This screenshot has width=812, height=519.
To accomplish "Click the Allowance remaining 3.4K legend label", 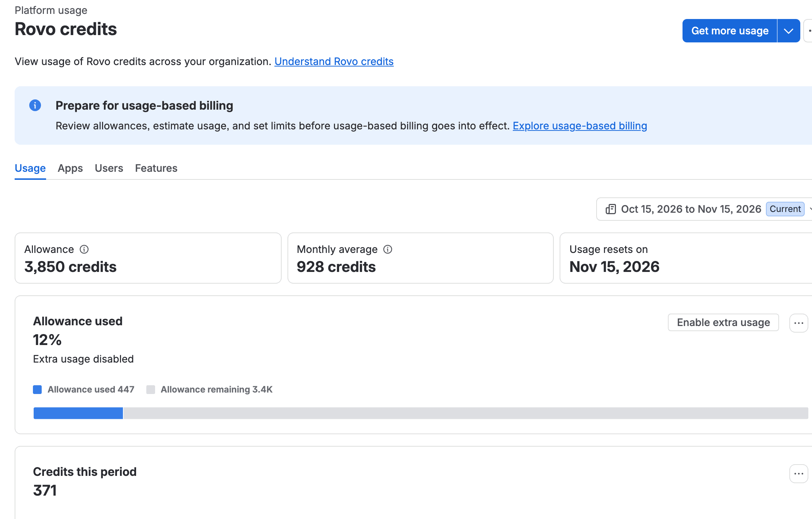I will (217, 390).
